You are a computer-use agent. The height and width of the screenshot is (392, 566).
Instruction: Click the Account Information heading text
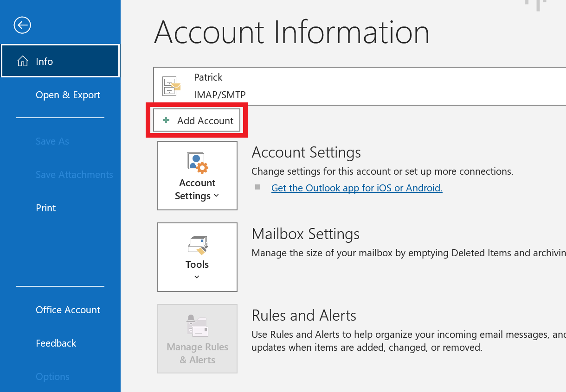pyautogui.click(x=292, y=32)
